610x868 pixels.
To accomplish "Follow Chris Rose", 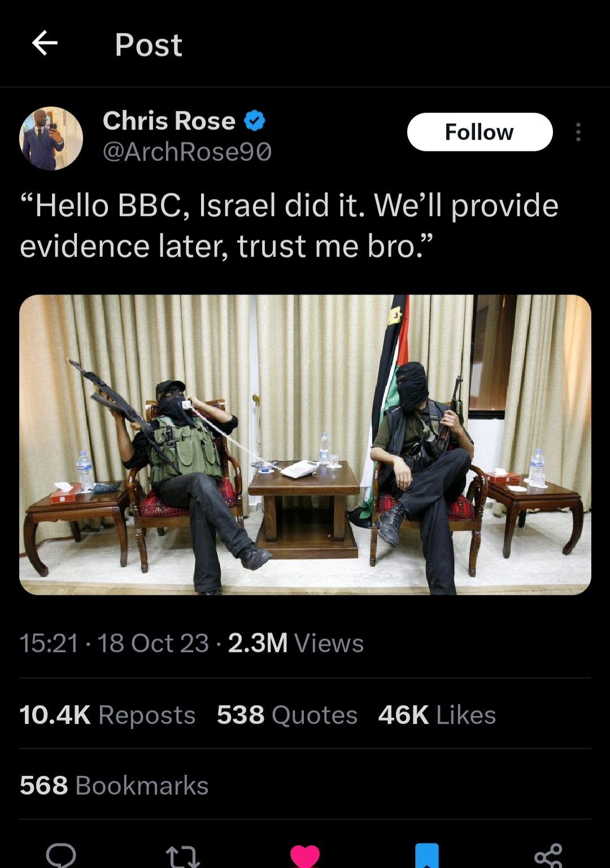I will point(480,132).
